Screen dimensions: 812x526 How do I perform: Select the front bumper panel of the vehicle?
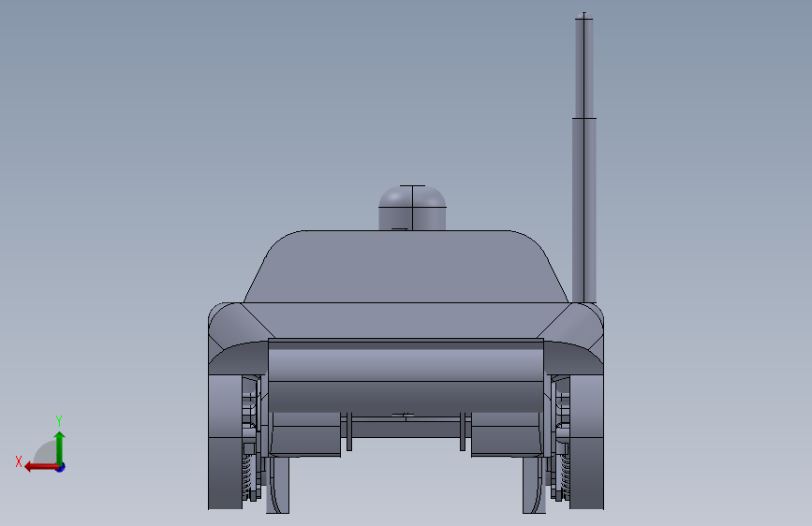pos(406,376)
